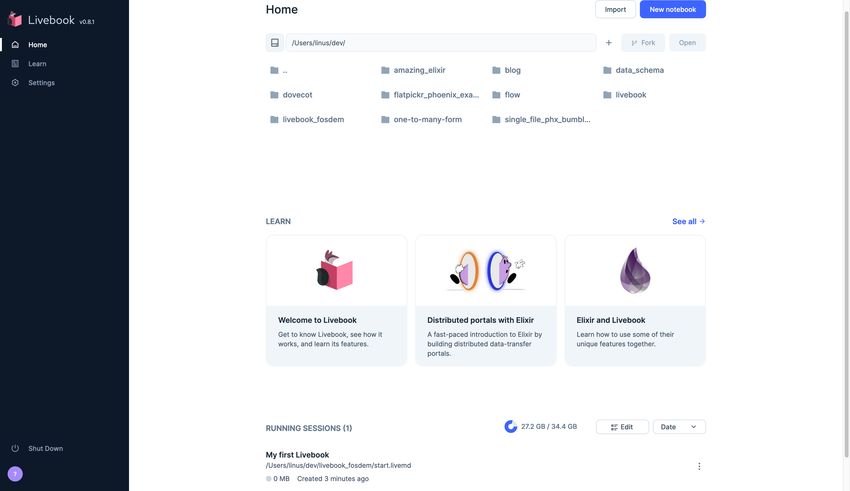This screenshot has width=850, height=491.
Task: Click the Livebook logo icon
Action: pos(15,20)
